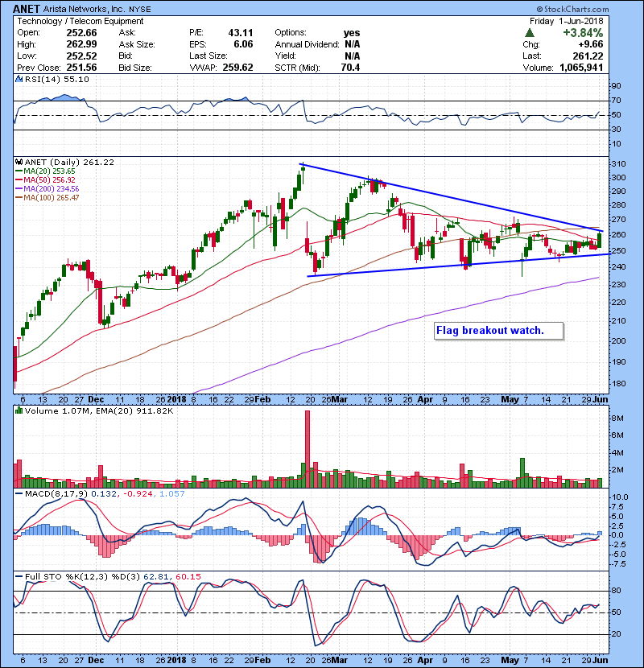Image resolution: width=644 pixels, height=668 pixels.
Task: Click the Volume value 1,065,941
Action: [x=581, y=68]
